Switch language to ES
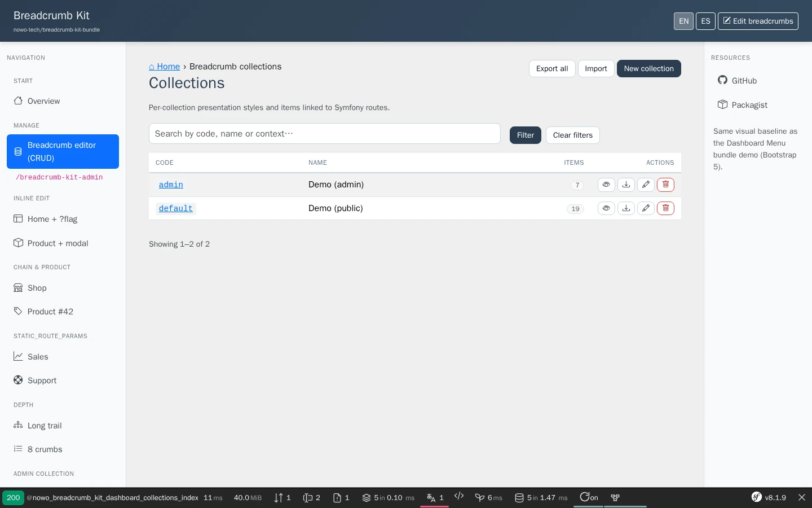The image size is (812, 508). click(x=705, y=21)
